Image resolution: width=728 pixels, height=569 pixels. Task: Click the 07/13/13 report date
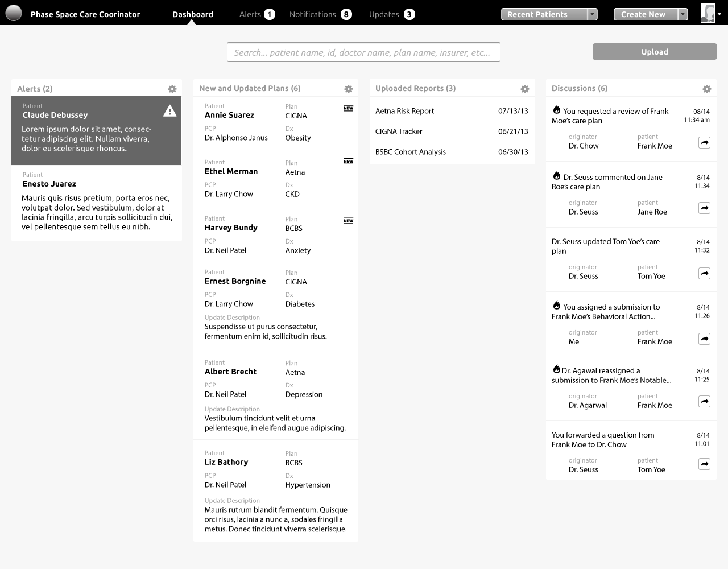tap(513, 111)
